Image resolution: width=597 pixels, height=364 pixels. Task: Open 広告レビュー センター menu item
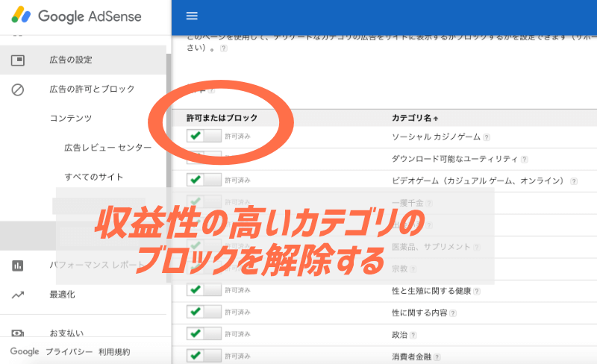click(107, 148)
